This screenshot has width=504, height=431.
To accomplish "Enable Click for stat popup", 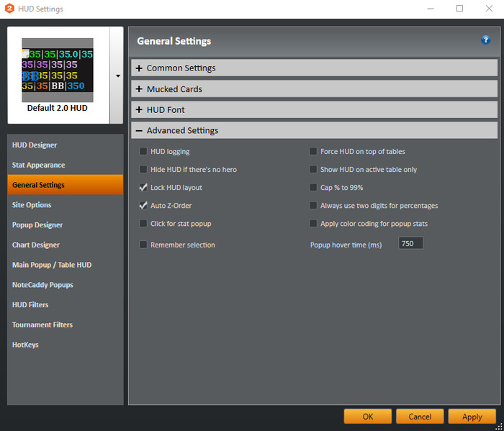I will [x=143, y=223].
